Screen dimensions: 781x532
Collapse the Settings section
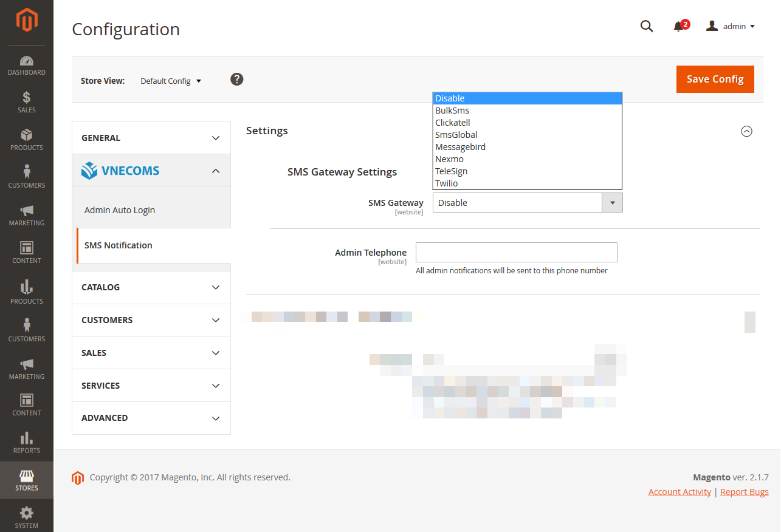click(x=747, y=131)
